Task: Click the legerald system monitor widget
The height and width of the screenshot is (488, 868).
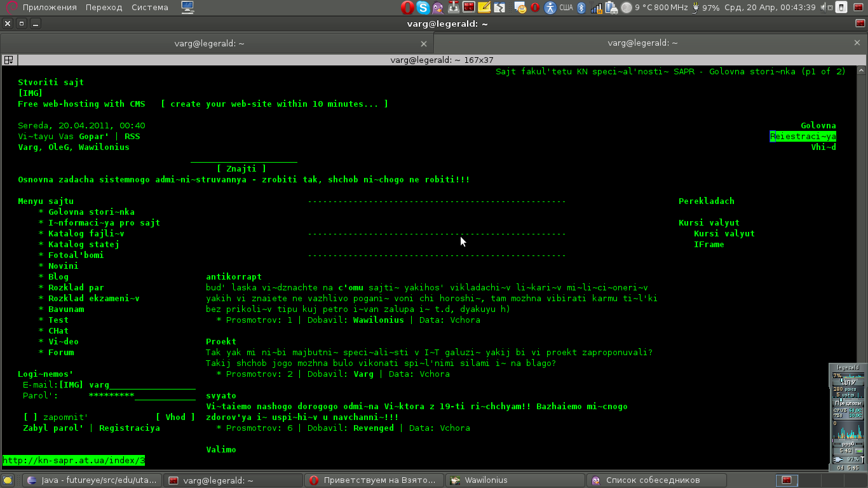Action: 848,417
